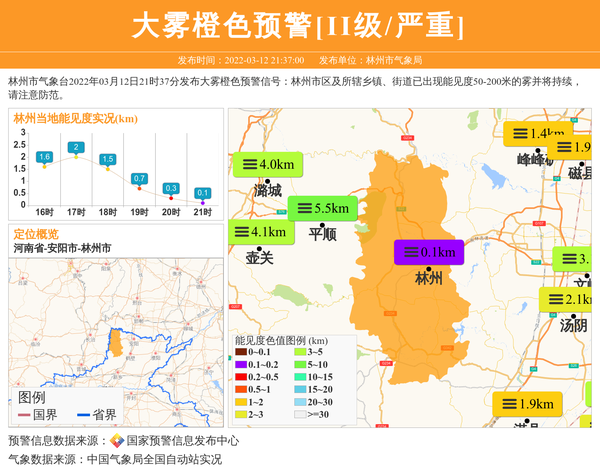The width and height of the screenshot is (600, 471).
Task: Click the 5~10 green legend swatch
Action: [x=299, y=365]
